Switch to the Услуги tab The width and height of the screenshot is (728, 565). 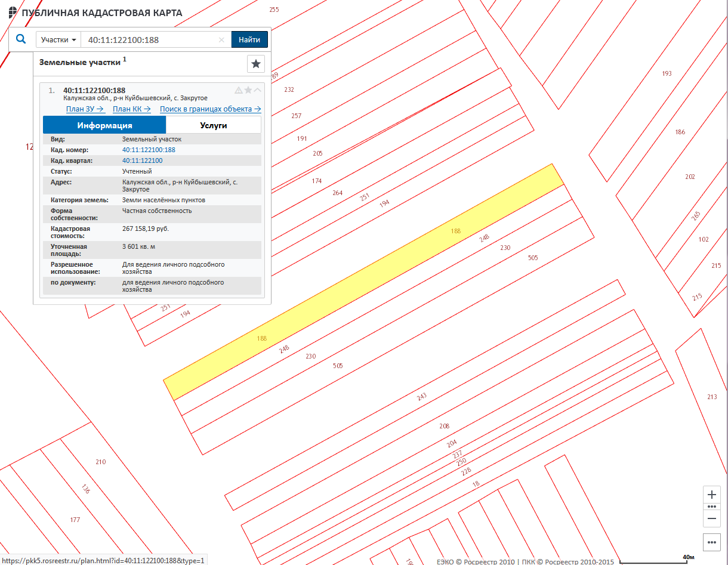tap(213, 125)
